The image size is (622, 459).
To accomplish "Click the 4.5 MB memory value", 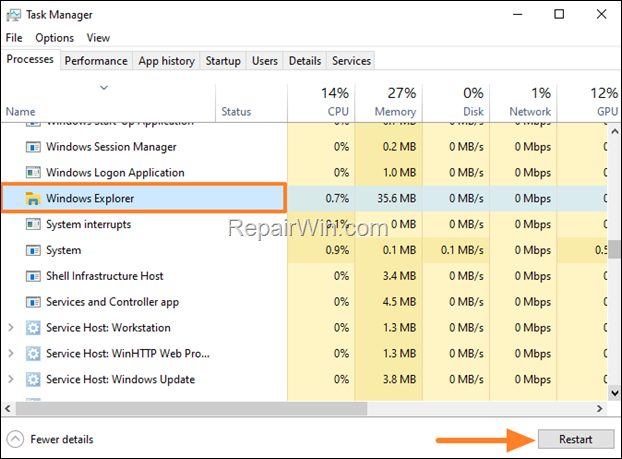I will point(399,302).
